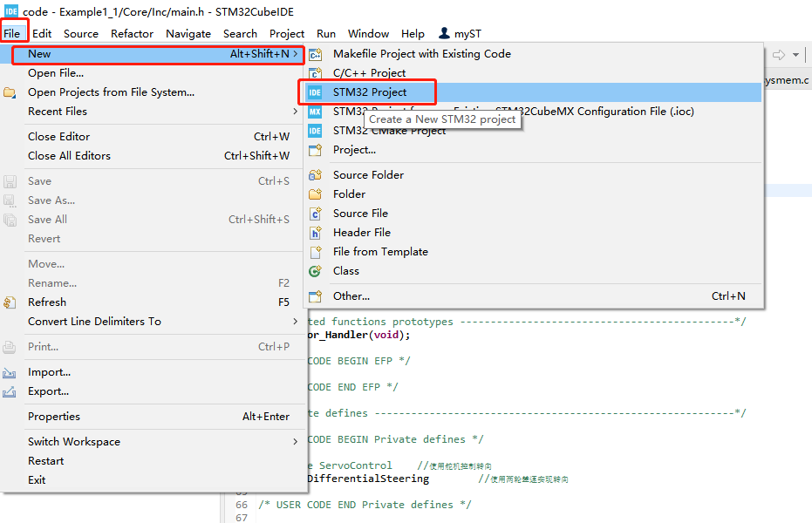Open the Source menu

[81, 34]
